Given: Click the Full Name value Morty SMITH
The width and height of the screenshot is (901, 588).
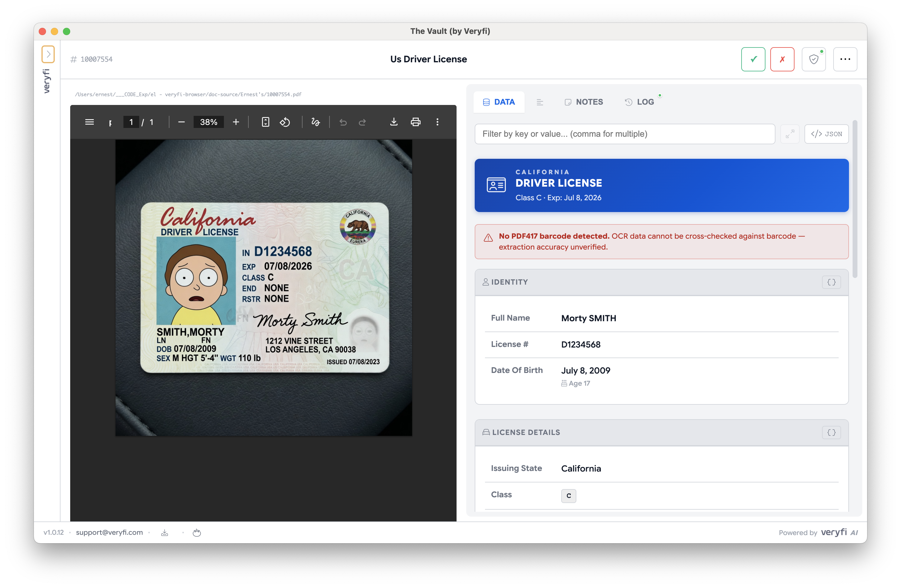Looking at the screenshot, I should [588, 318].
